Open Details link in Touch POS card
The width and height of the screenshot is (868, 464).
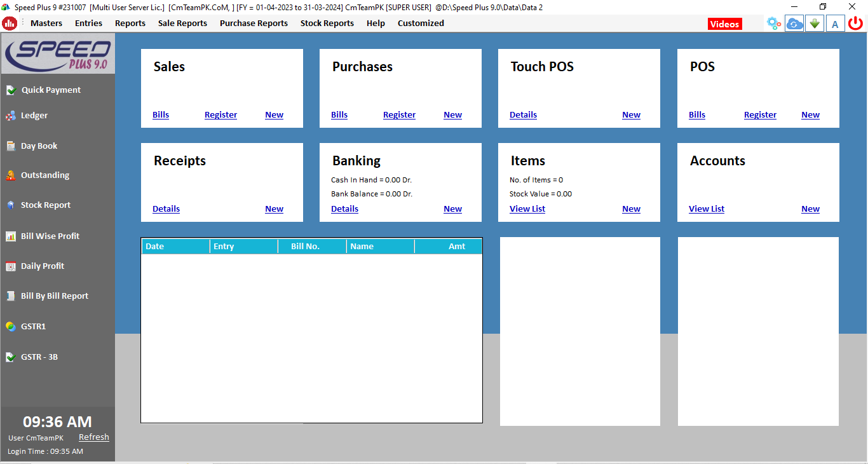523,115
